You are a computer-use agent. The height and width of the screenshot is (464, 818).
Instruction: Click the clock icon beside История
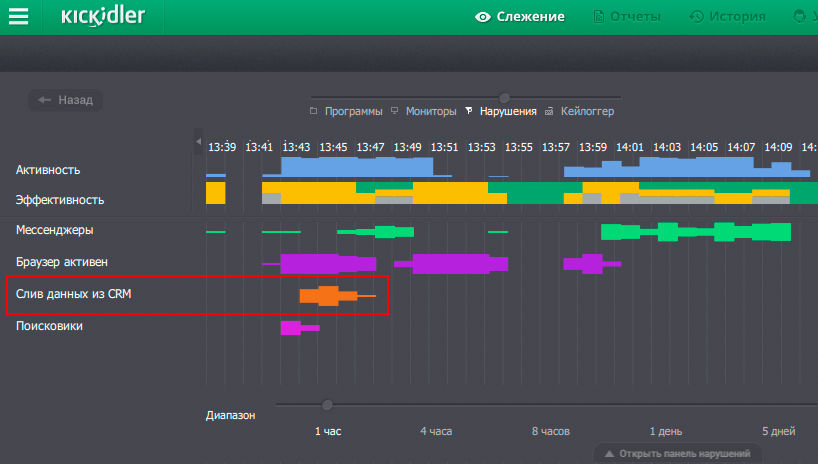(x=696, y=17)
